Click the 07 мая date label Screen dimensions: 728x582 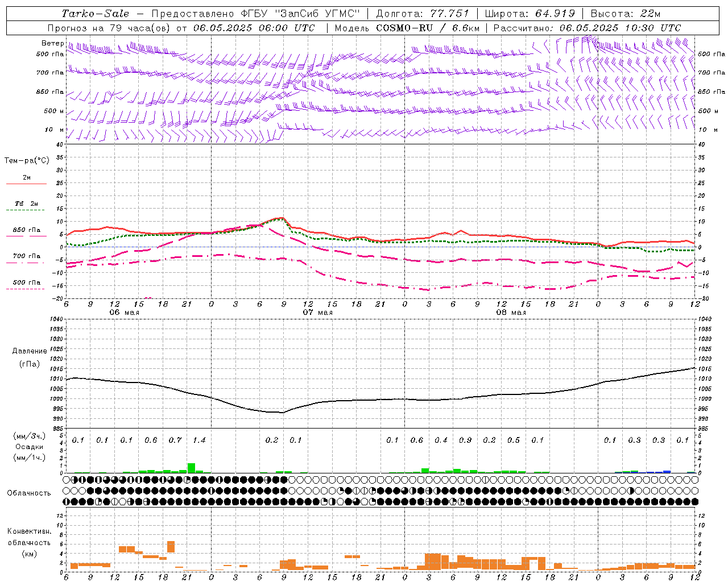click(x=317, y=313)
